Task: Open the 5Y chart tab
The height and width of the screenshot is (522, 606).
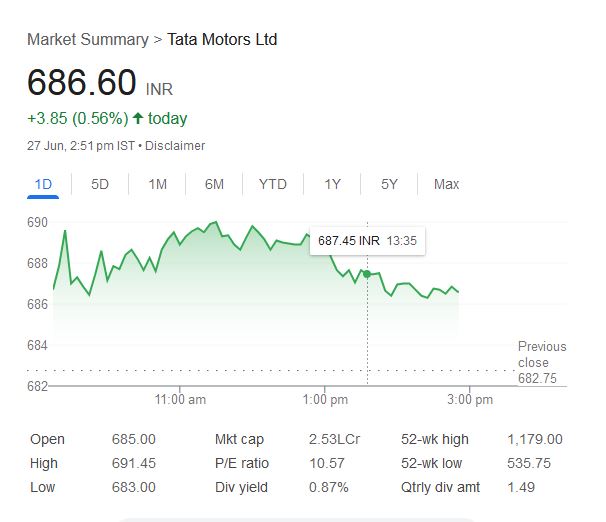Action: pyautogui.click(x=389, y=184)
